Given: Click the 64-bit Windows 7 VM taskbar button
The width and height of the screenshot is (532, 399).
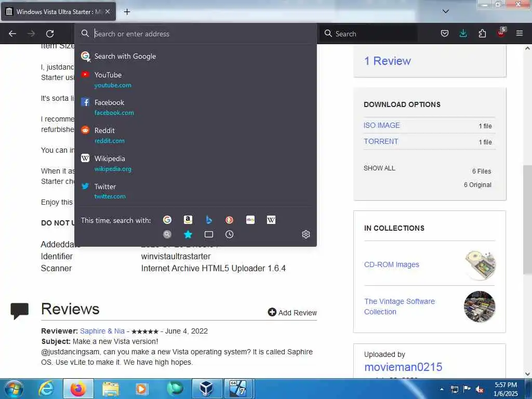Looking at the screenshot, I should pyautogui.click(x=238, y=389).
